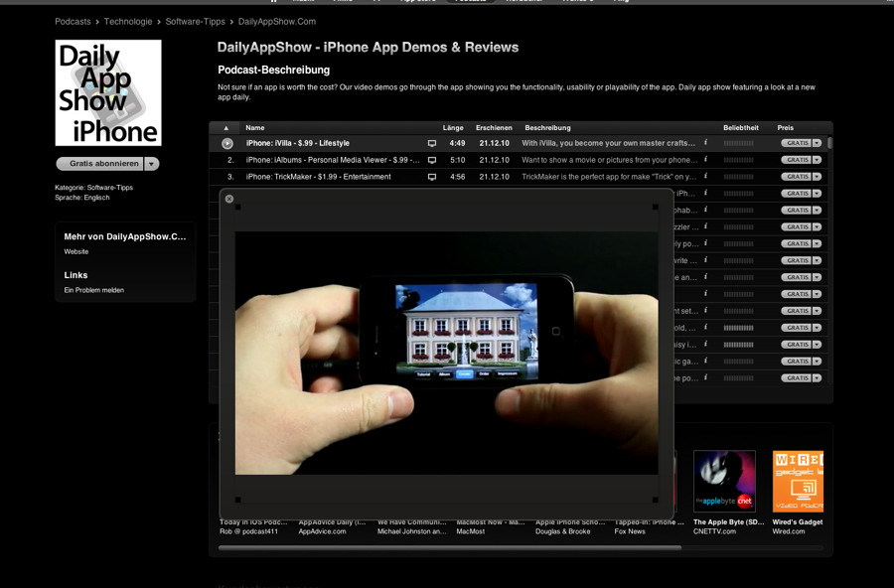Click the 'AppAdvice.com' author text
Screen dimensions: 894x588
322,531
